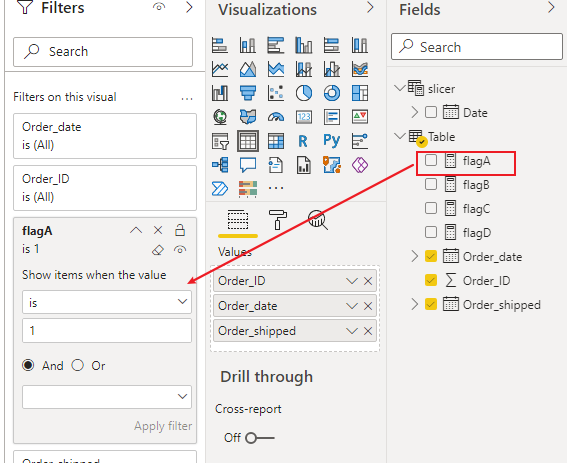Clear the flagA filter with eraser icon

[x=158, y=250]
